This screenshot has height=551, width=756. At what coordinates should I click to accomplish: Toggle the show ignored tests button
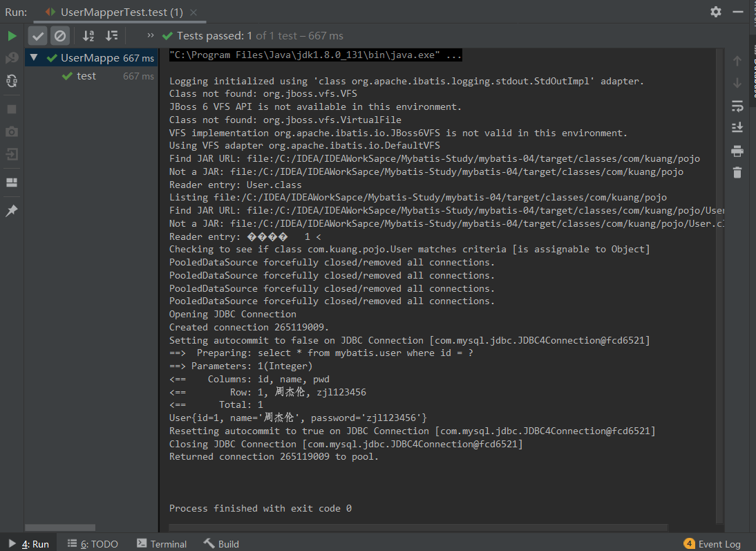pyautogui.click(x=60, y=36)
